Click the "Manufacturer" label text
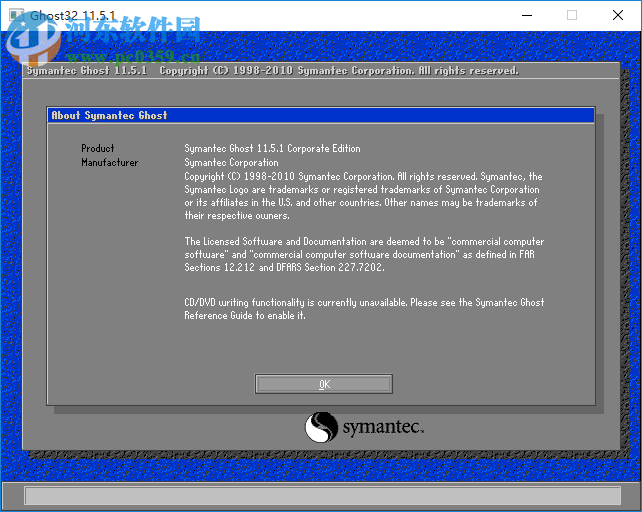This screenshot has width=642, height=512. point(109,162)
